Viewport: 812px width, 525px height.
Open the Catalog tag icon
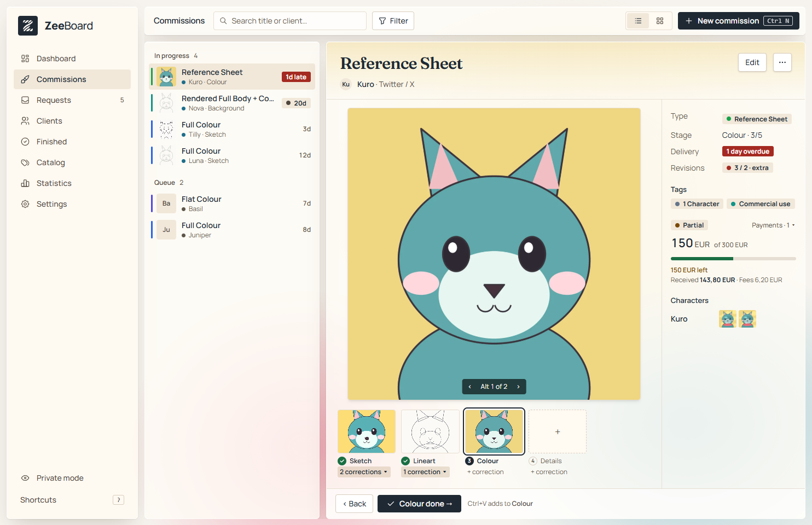point(25,162)
